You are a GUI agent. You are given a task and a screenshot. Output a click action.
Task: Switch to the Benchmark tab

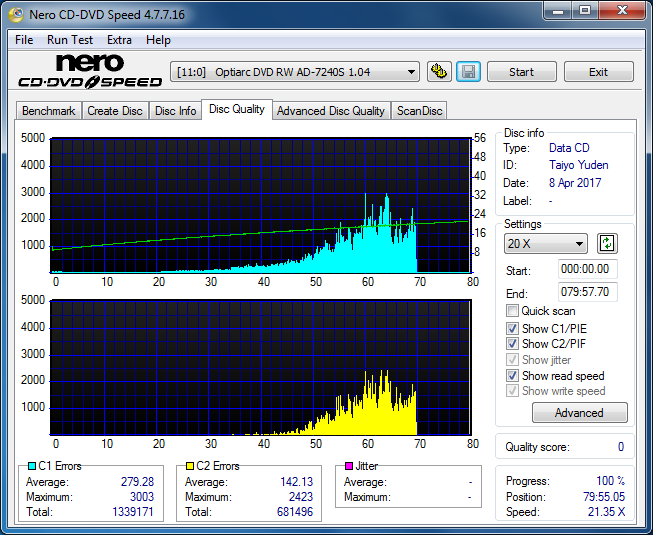tap(49, 111)
